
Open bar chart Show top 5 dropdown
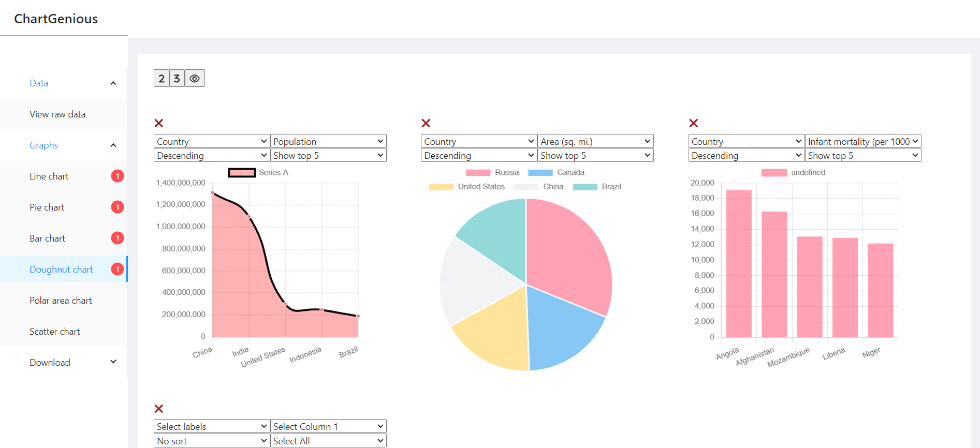tap(863, 155)
